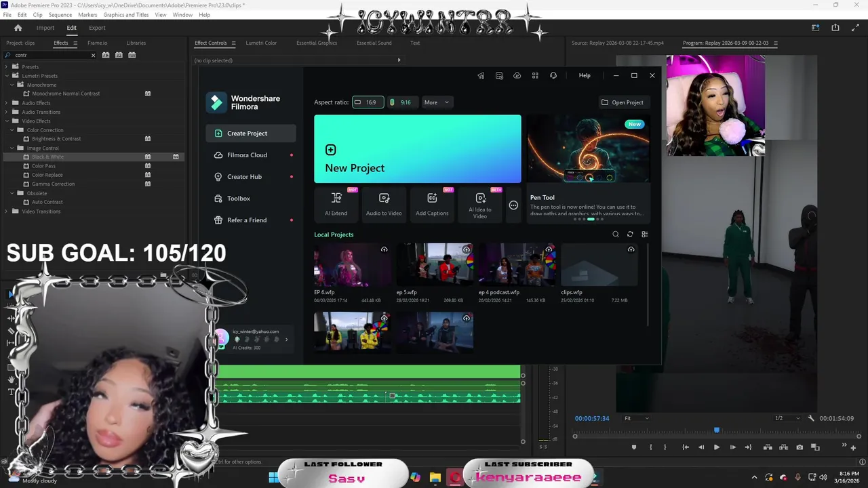Select the Brightness & Contrast effect
The width and height of the screenshot is (868, 488).
56,139
